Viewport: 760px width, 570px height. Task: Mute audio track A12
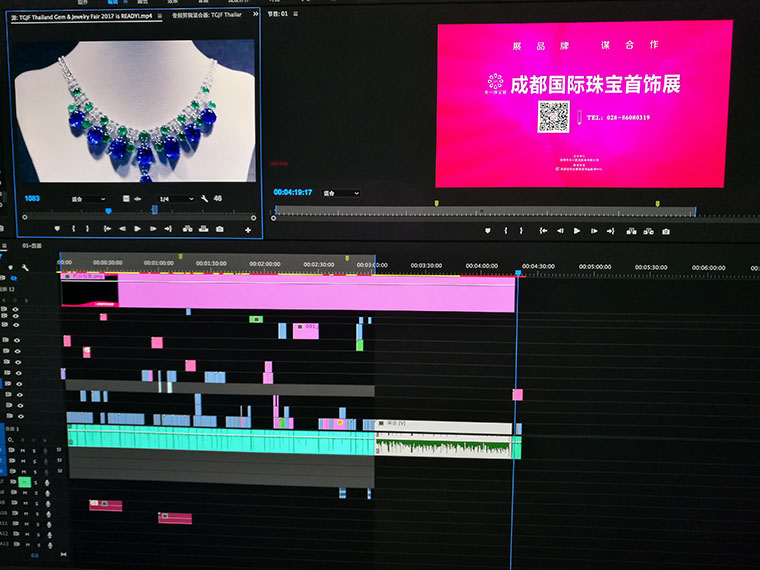[26, 534]
